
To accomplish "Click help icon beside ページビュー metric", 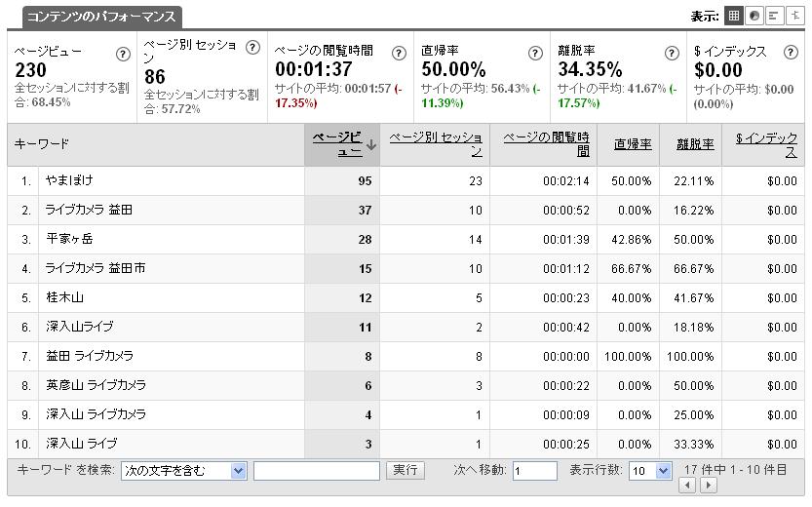I will 123,54.
